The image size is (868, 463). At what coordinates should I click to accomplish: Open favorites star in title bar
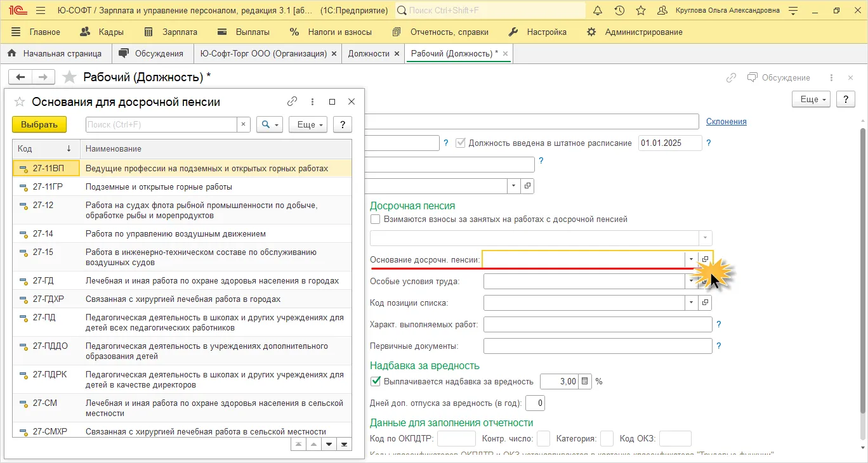(641, 11)
